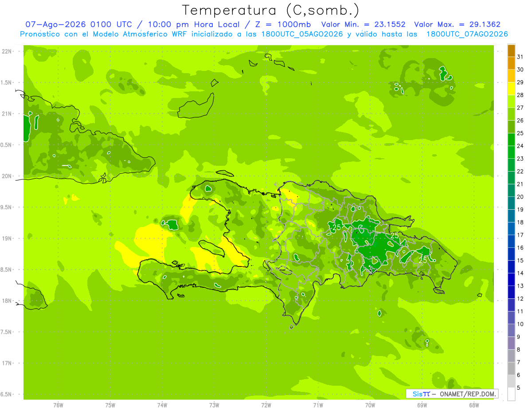The width and height of the screenshot is (532, 411).
Task: Click the legend value '15'
Action: click(x=520, y=260)
